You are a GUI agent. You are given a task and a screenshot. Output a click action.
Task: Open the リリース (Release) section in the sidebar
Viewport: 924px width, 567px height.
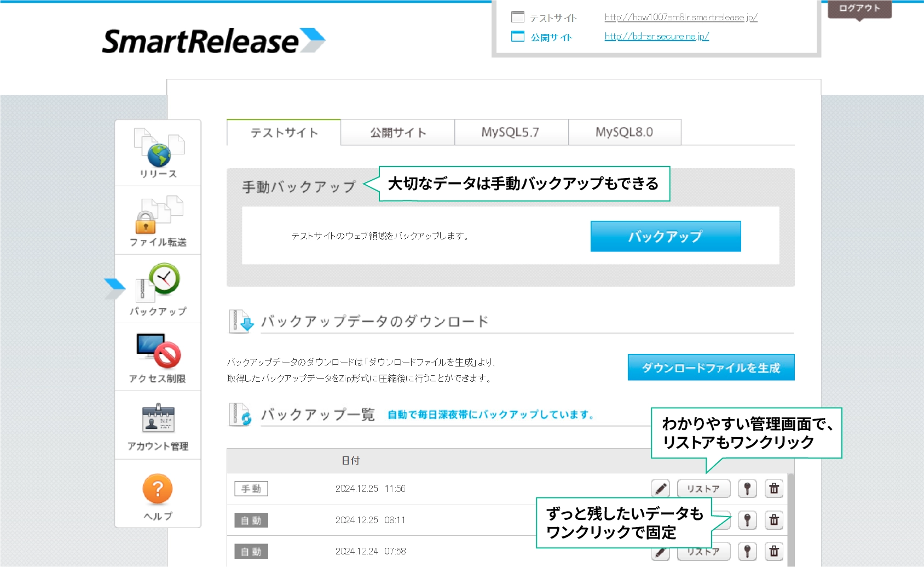point(158,153)
